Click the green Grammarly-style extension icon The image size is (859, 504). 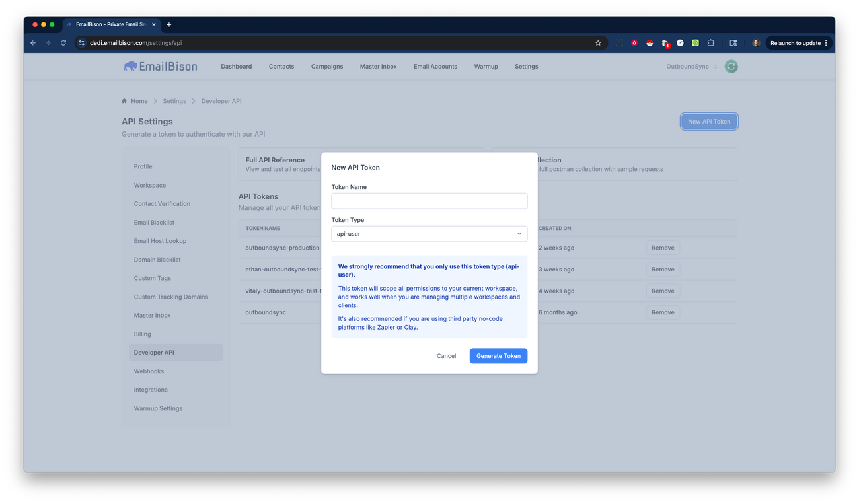[694, 42]
